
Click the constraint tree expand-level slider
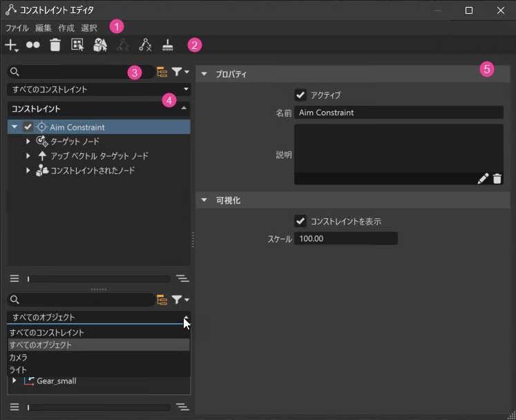[x=99, y=279]
